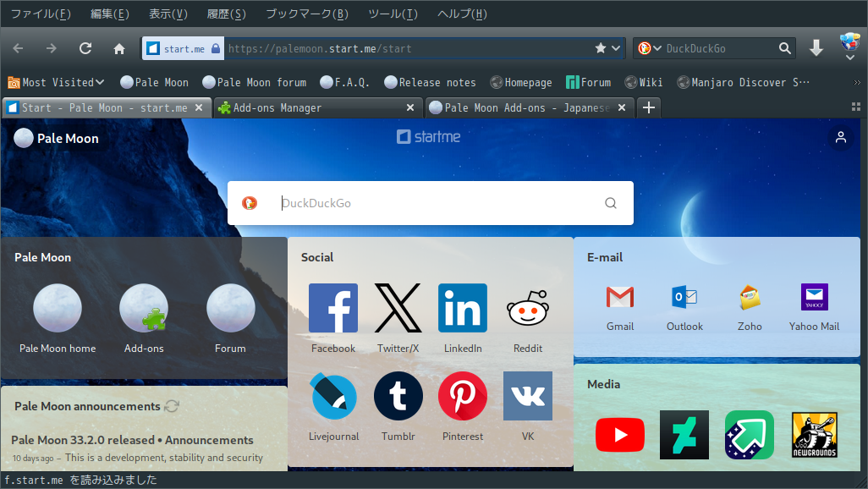Image resolution: width=868 pixels, height=489 pixels.
Task: Open VK from Social widget
Action: coord(528,396)
